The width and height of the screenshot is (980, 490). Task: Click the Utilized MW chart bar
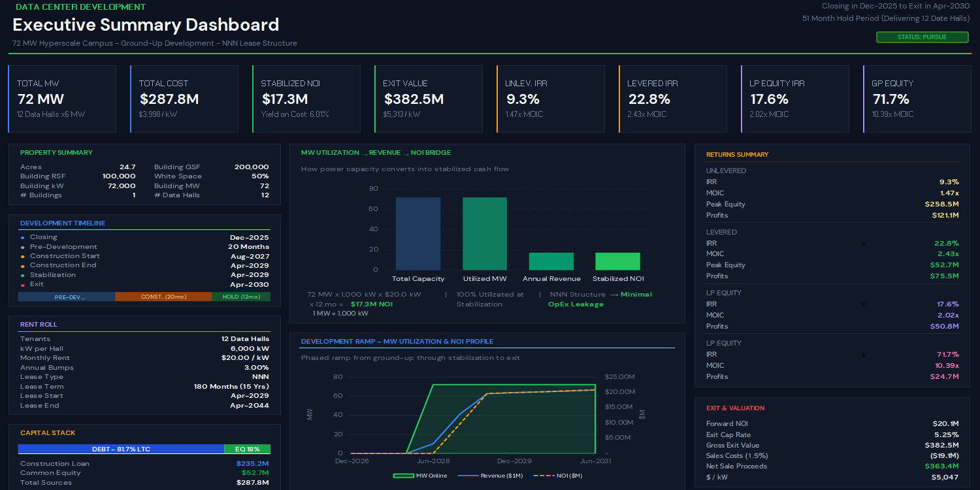click(485, 233)
